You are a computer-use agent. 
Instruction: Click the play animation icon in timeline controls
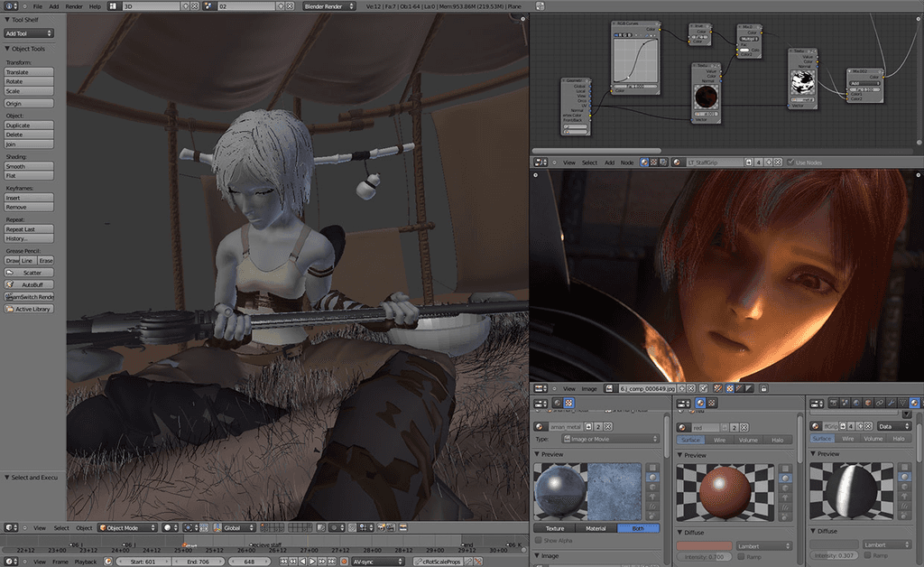pyautogui.click(x=312, y=561)
